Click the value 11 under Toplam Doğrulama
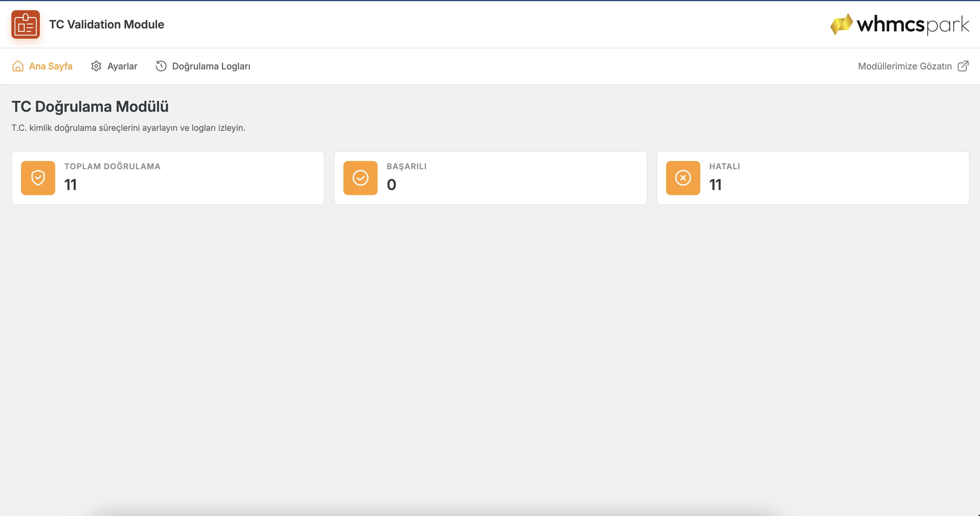The image size is (980, 516). (x=70, y=185)
